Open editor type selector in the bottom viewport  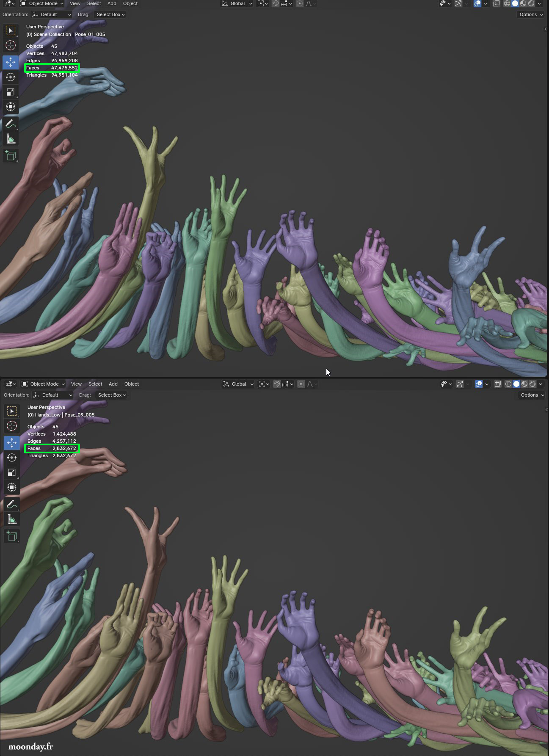[x=11, y=384]
